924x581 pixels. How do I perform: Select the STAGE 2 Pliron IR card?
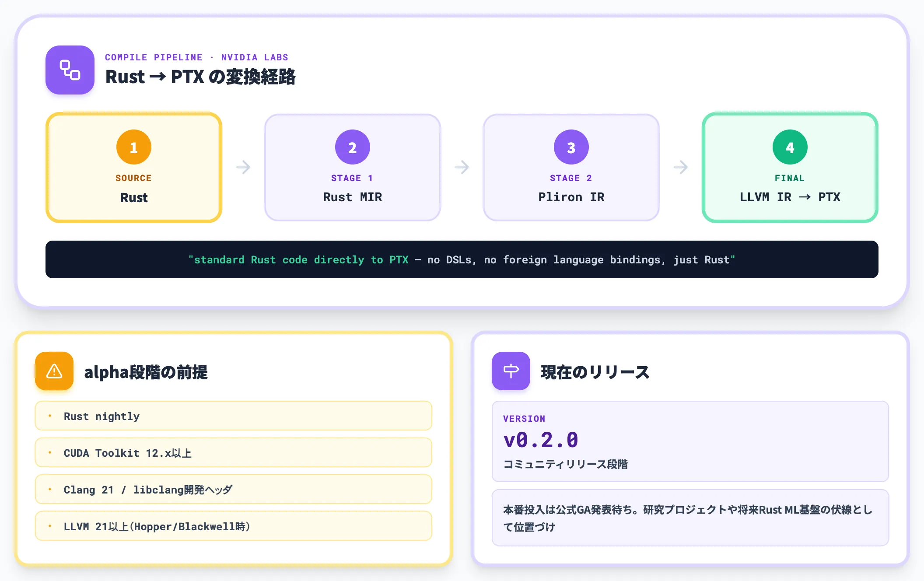click(x=571, y=168)
